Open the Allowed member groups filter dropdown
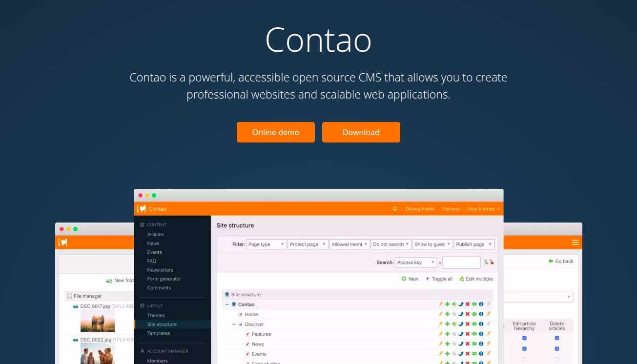This screenshot has height=364, width=637. click(349, 244)
